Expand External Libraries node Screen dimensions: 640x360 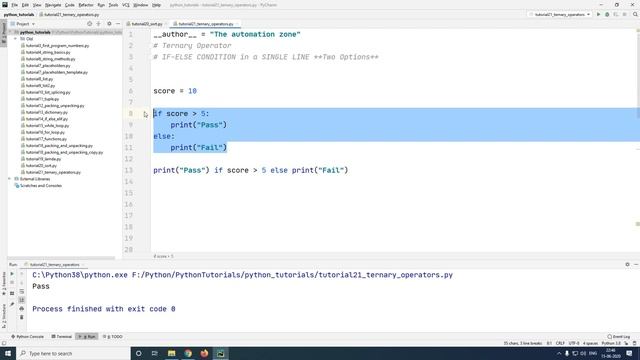pyautogui.click(x=10, y=179)
